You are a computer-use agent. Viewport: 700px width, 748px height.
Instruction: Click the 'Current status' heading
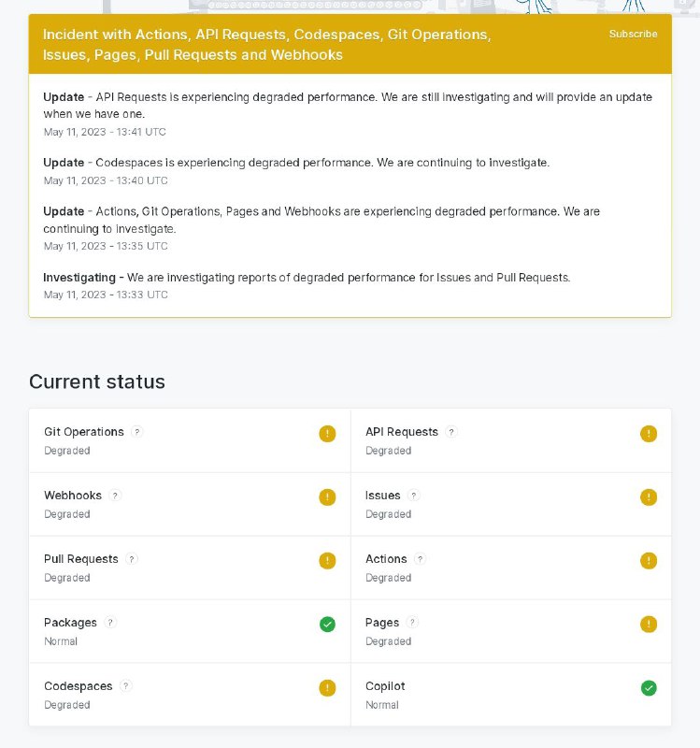97,381
